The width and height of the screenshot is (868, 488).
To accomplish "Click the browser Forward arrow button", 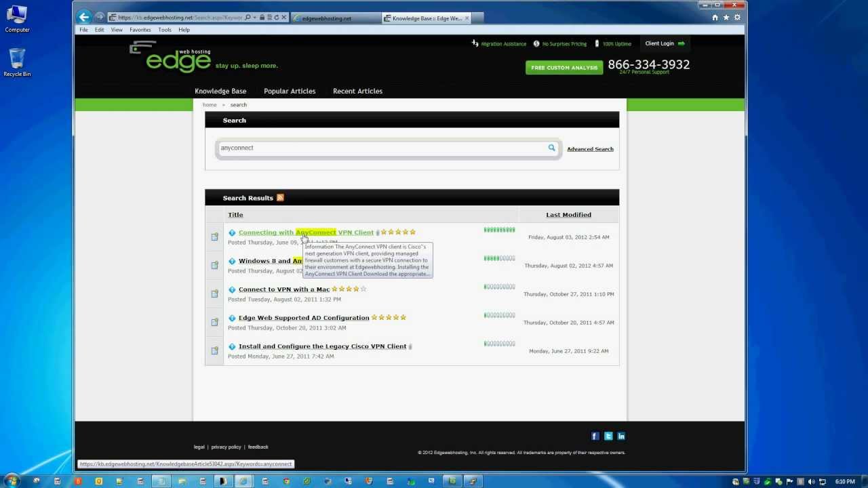I will click(100, 17).
